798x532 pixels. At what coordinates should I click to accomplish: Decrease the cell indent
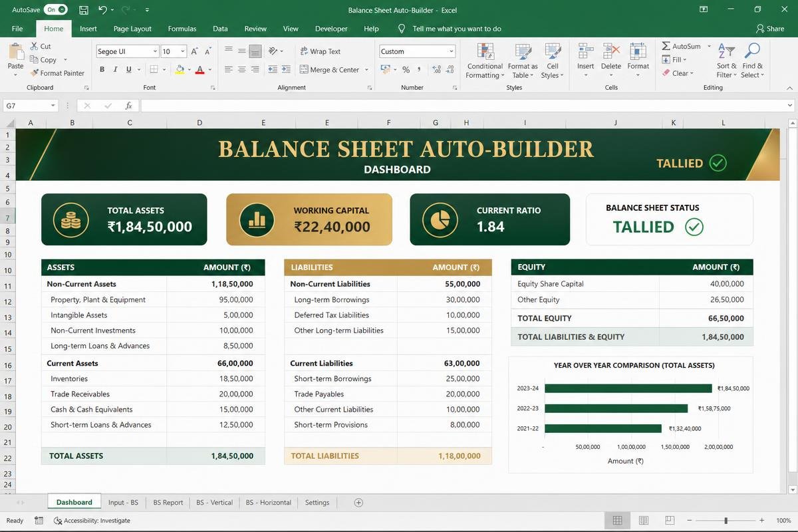click(273, 69)
